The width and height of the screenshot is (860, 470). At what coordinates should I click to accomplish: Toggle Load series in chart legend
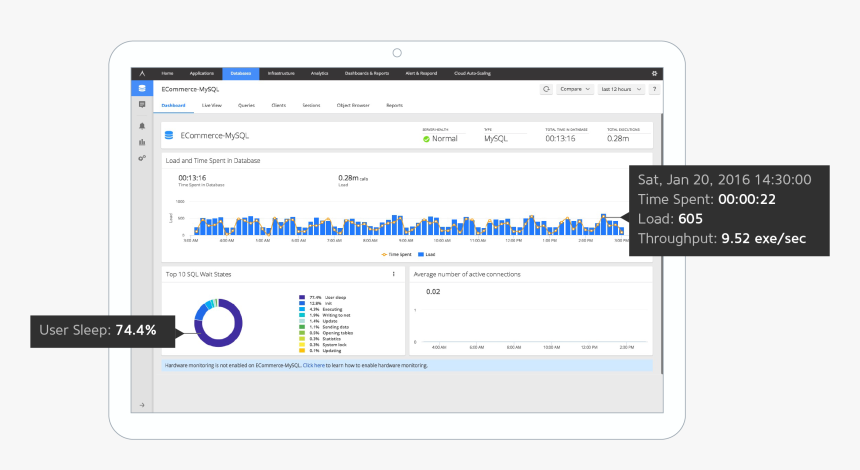427,254
